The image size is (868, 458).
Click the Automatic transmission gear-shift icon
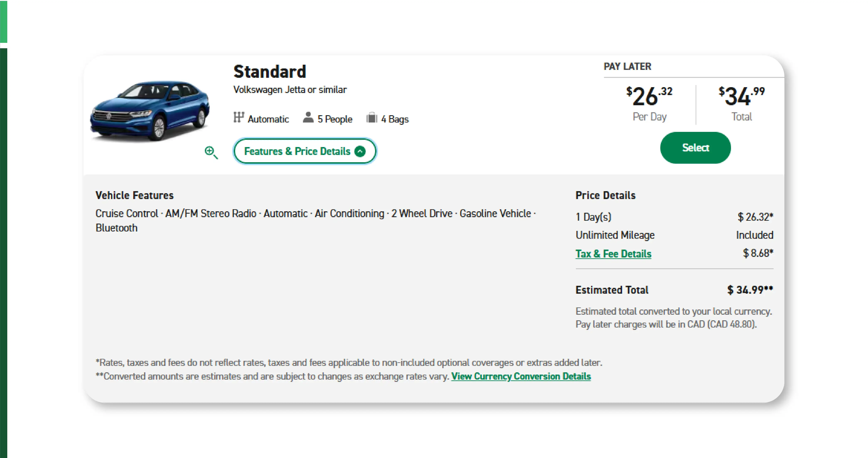click(238, 118)
